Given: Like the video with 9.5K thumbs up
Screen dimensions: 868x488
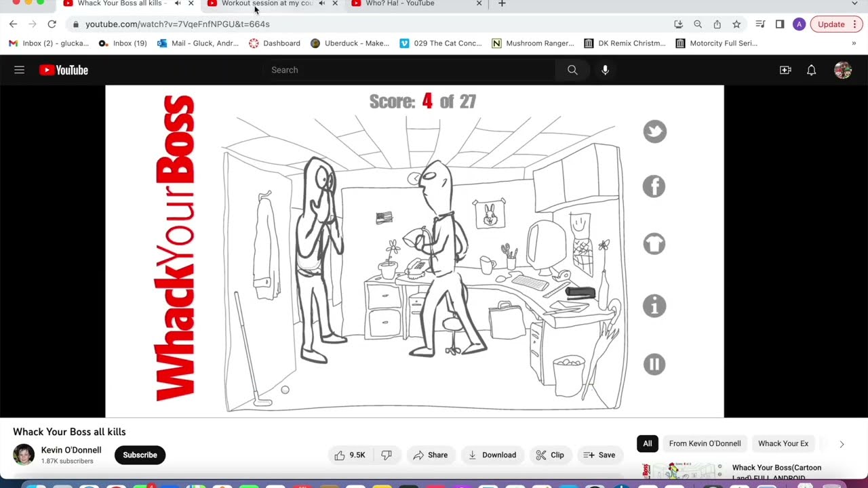Looking at the screenshot, I should pos(350,455).
